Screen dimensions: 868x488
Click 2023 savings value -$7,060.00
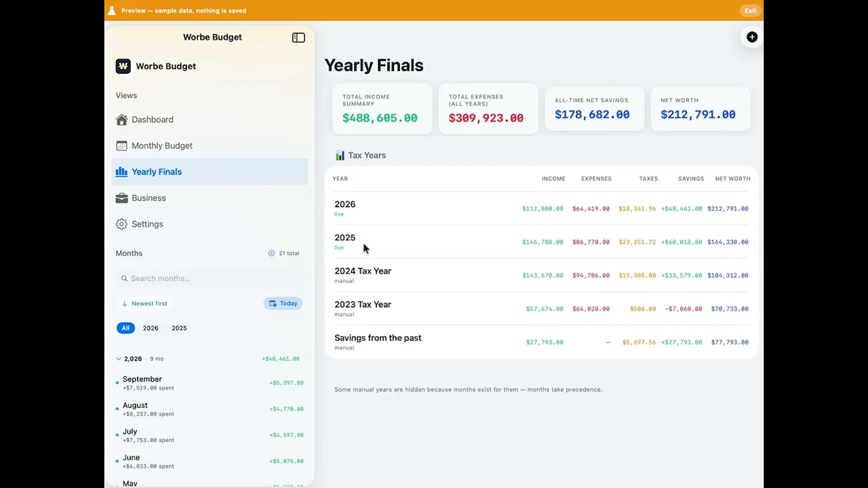(683, 309)
